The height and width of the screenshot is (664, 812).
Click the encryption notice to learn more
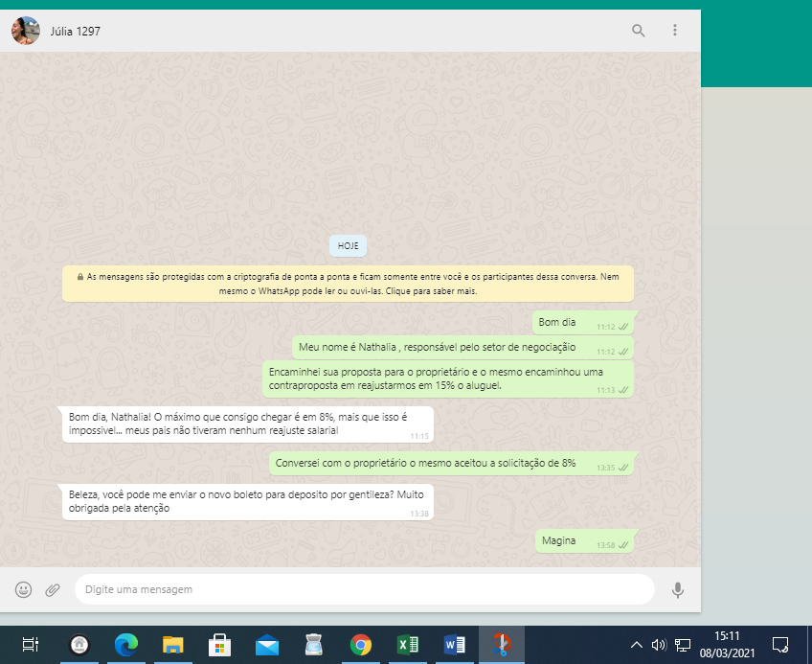[x=348, y=284]
